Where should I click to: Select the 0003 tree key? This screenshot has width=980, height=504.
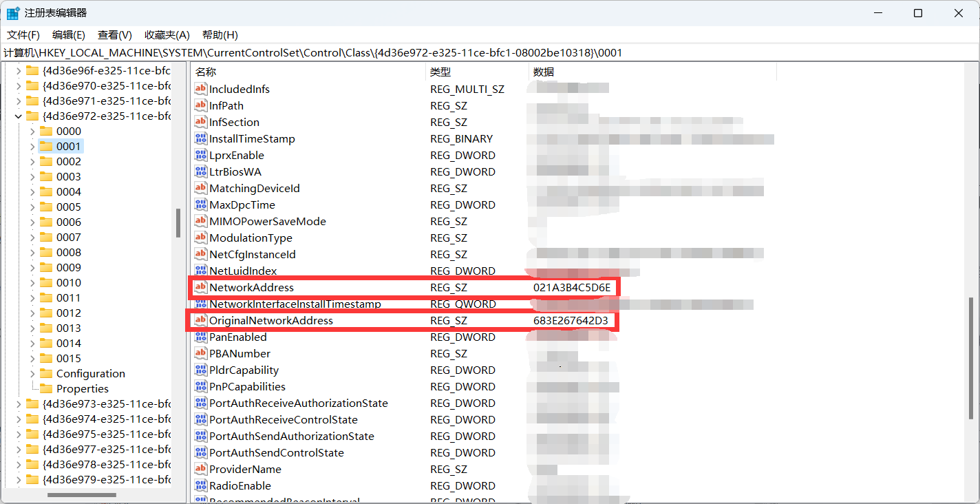coord(69,176)
